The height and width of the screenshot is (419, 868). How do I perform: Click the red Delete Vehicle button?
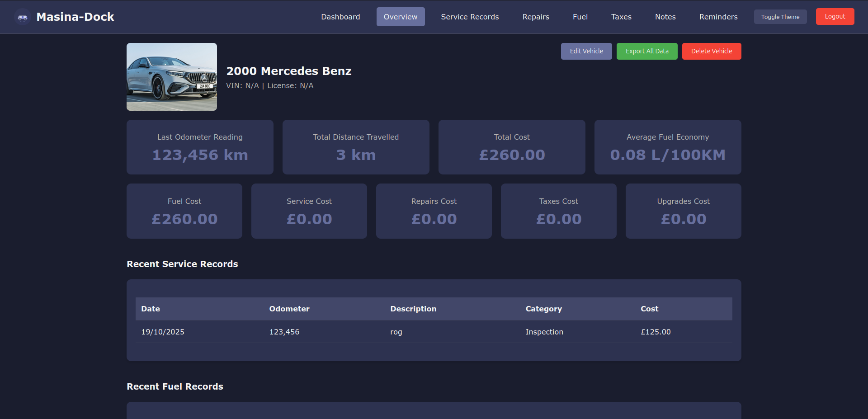coord(711,51)
